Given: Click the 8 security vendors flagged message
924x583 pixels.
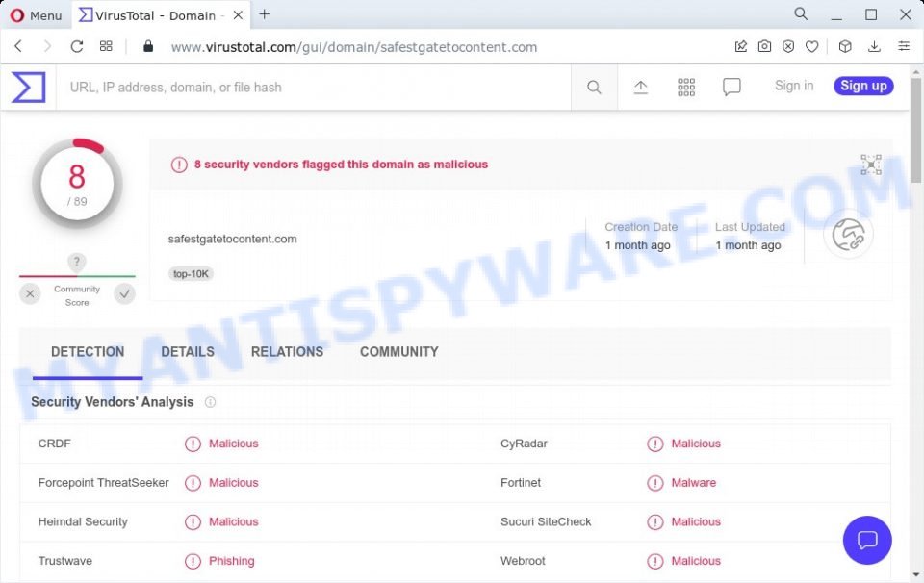Looking at the screenshot, I should (x=341, y=165).
